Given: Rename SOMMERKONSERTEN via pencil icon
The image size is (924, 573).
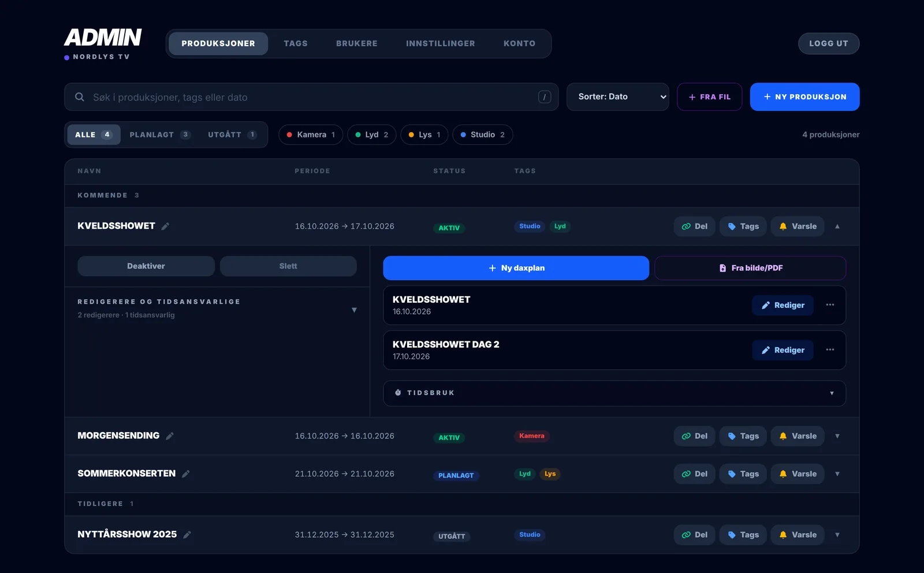Looking at the screenshot, I should 186,474.
